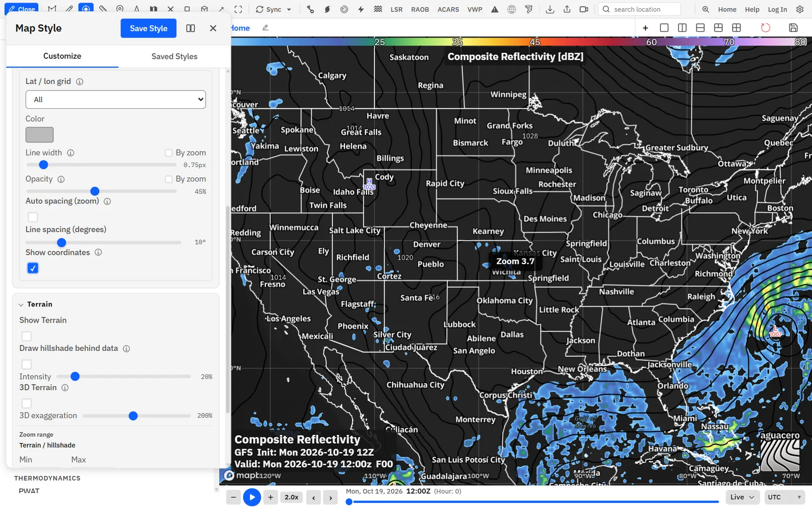The width and height of the screenshot is (812, 508).
Task: Click the share upload icon
Action: [567, 9]
